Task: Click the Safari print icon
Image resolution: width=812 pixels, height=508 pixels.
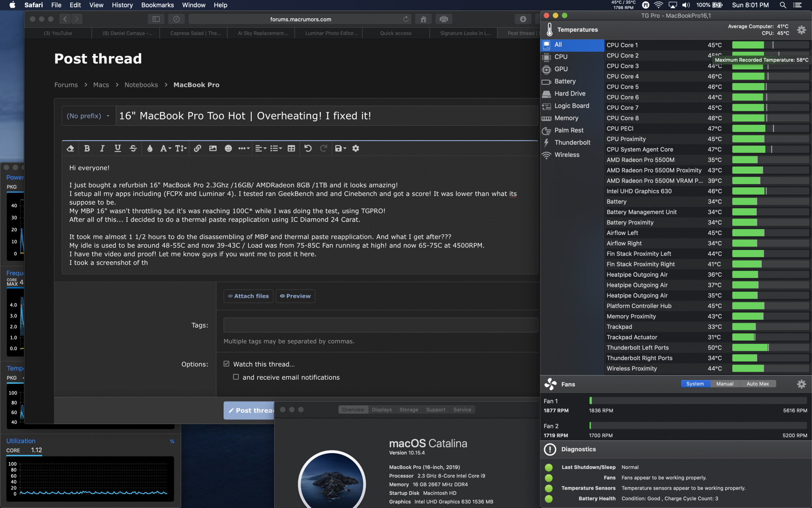Action: pos(444,19)
